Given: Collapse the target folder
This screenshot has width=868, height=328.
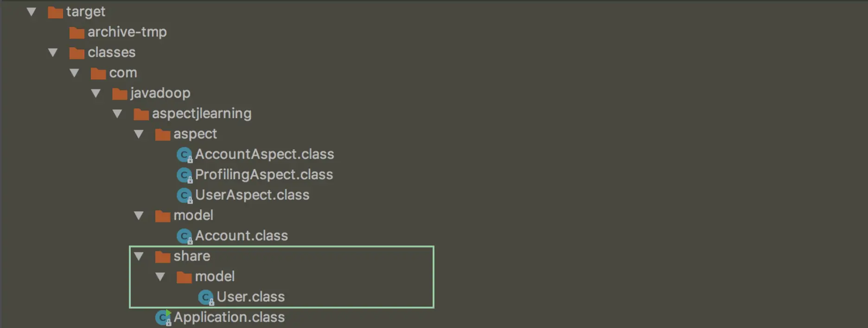Looking at the screenshot, I should click(32, 12).
